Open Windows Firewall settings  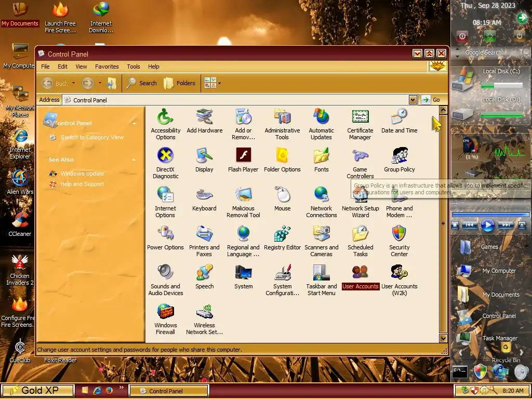coord(166,320)
